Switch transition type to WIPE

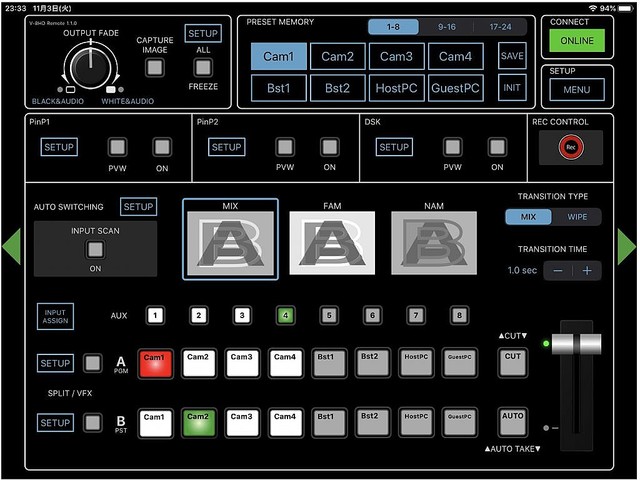(577, 216)
